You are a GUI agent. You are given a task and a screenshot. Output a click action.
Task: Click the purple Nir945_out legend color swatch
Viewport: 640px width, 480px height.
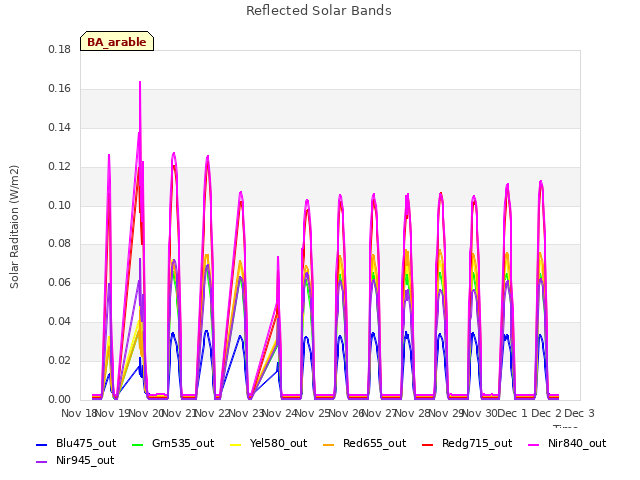click(42, 462)
